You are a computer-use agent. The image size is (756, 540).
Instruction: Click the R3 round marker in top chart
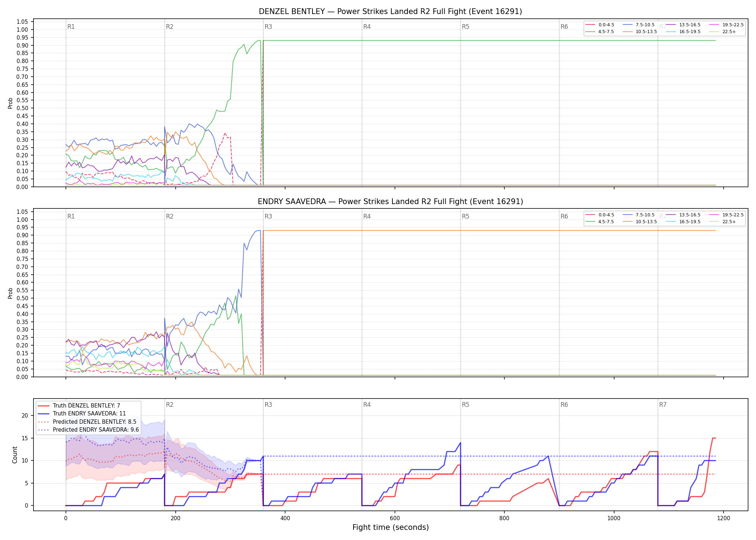coord(268,27)
